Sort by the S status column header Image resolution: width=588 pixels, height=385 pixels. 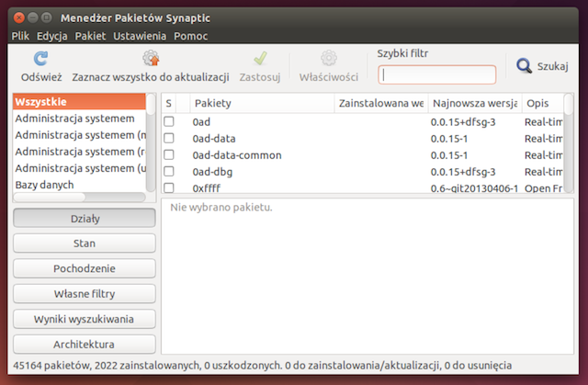pos(169,103)
